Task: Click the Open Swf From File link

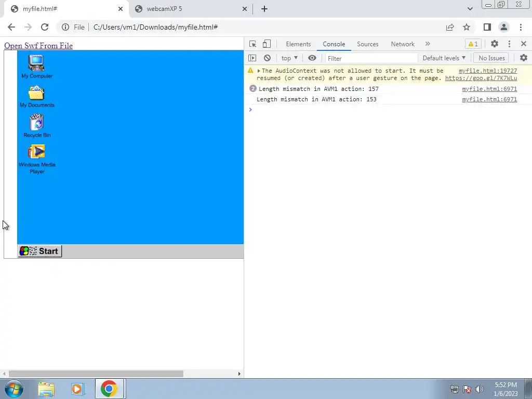Action: click(x=38, y=46)
